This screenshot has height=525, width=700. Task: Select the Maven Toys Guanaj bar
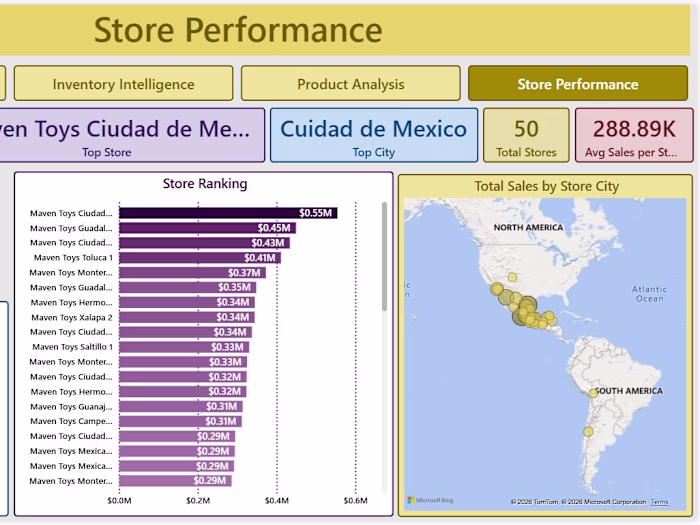[181, 406]
